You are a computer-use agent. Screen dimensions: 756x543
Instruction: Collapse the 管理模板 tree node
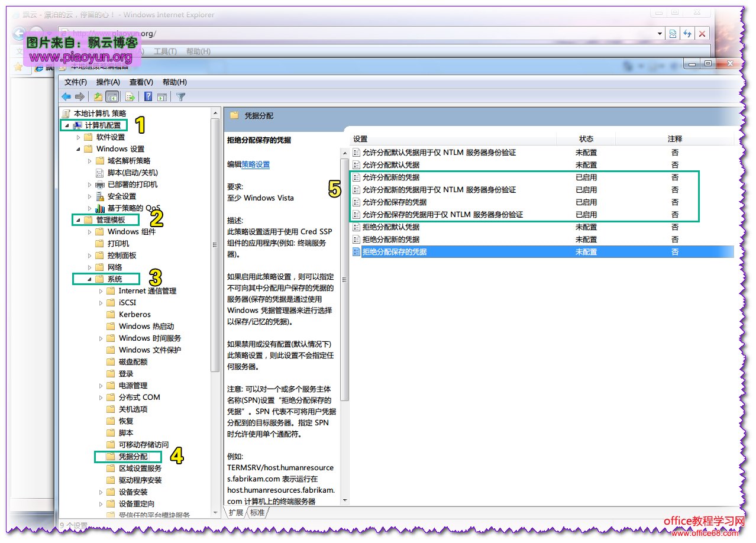click(x=77, y=220)
